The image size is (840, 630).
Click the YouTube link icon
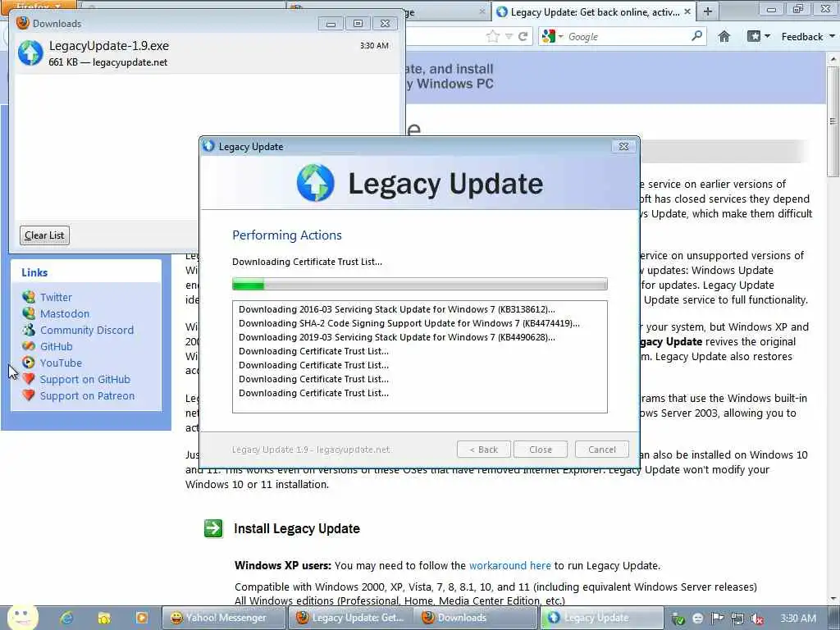[29, 363]
